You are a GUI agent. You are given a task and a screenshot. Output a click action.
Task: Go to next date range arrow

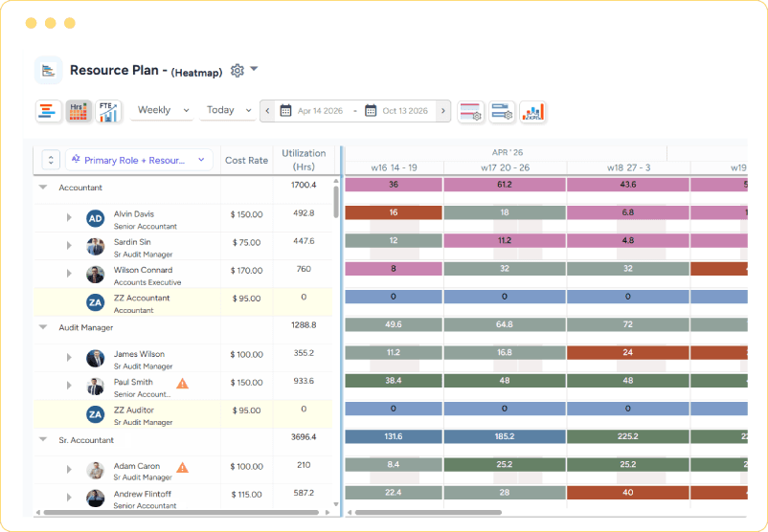(442, 111)
